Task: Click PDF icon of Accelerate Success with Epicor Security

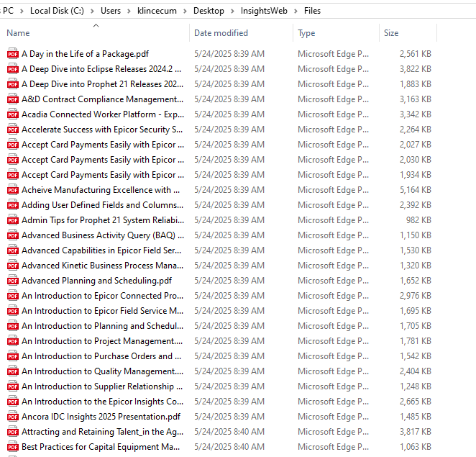Action: point(13,130)
